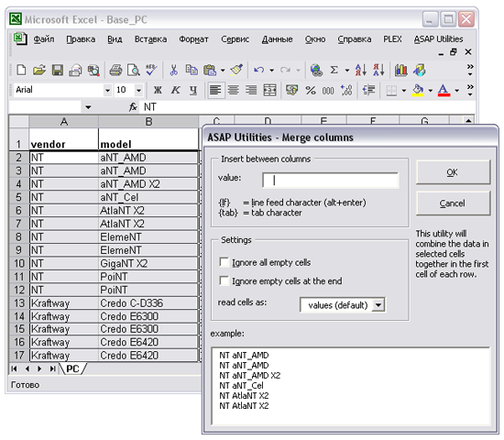This screenshot has height=440, width=504.
Task: Open paste options dropdown arrow
Action: [223, 70]
